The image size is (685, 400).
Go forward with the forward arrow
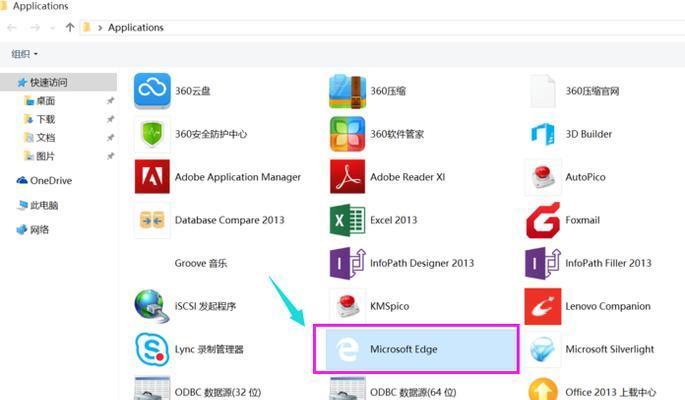click(35, 28)
